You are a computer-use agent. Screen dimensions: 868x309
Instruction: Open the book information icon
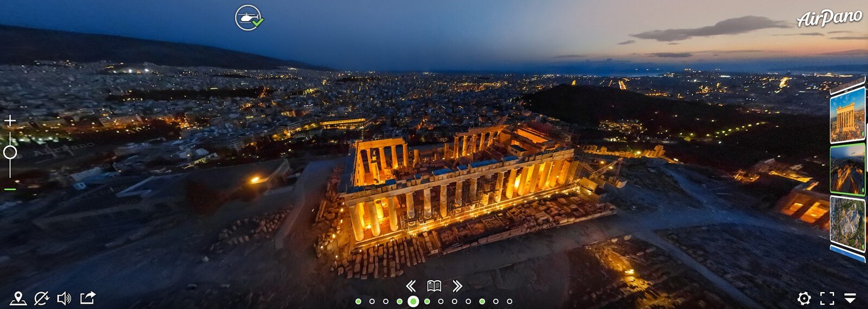434,286
